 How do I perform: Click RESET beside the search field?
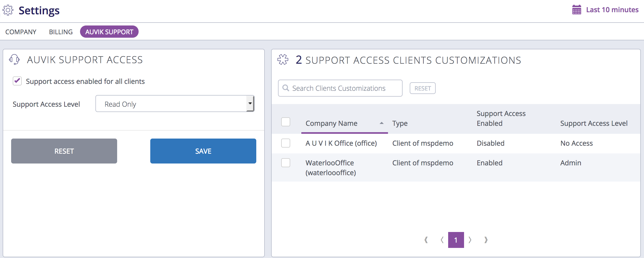[x=422, y=88]
